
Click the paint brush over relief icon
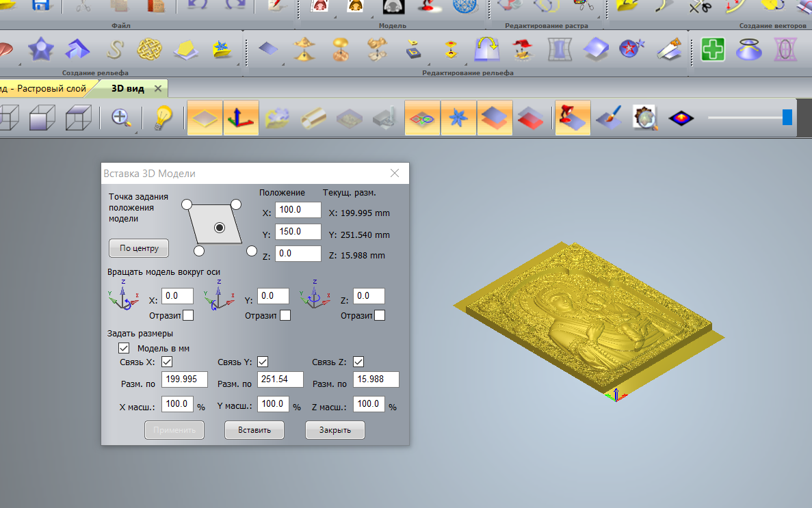tap(608, 118)
